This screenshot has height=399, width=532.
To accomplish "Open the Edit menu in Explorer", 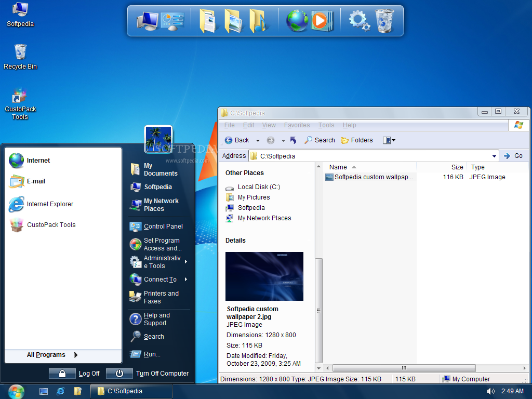I will click(248, 125).
